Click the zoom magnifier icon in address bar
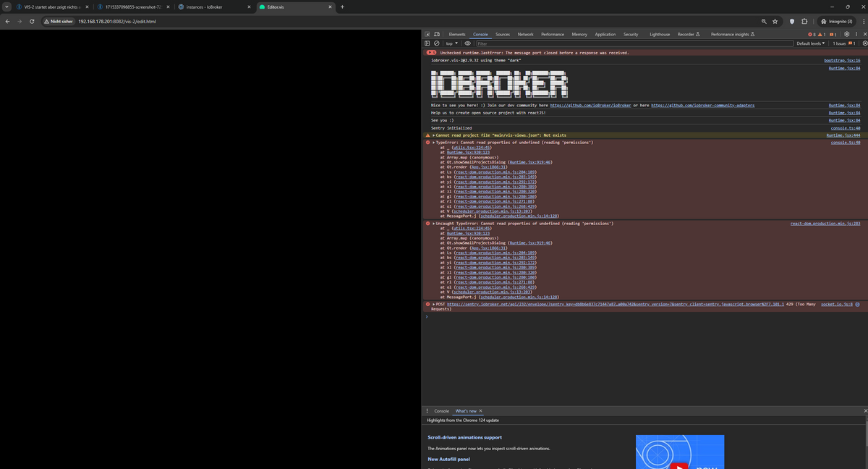The image size is (868, 469). click(x=764, y=21)
